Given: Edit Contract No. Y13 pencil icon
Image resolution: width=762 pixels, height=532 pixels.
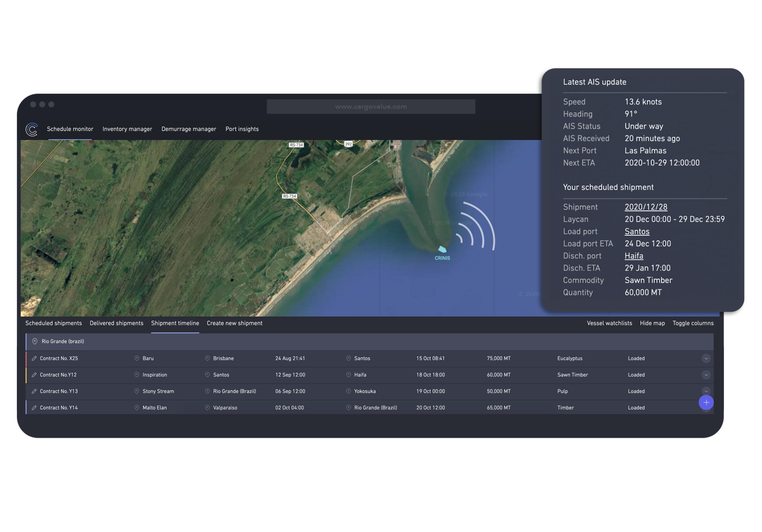Looking at the screenshot, I should [34, 391].
